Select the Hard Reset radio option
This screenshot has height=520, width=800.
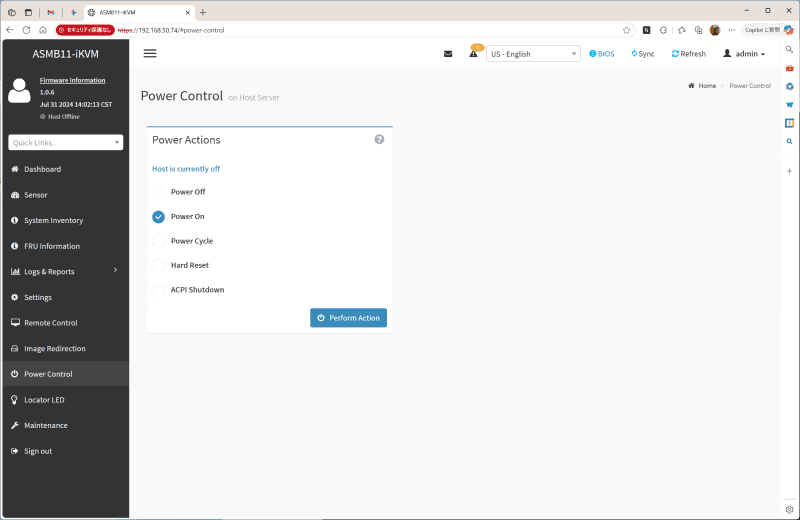pyautogui.click(x=159, y=265)
